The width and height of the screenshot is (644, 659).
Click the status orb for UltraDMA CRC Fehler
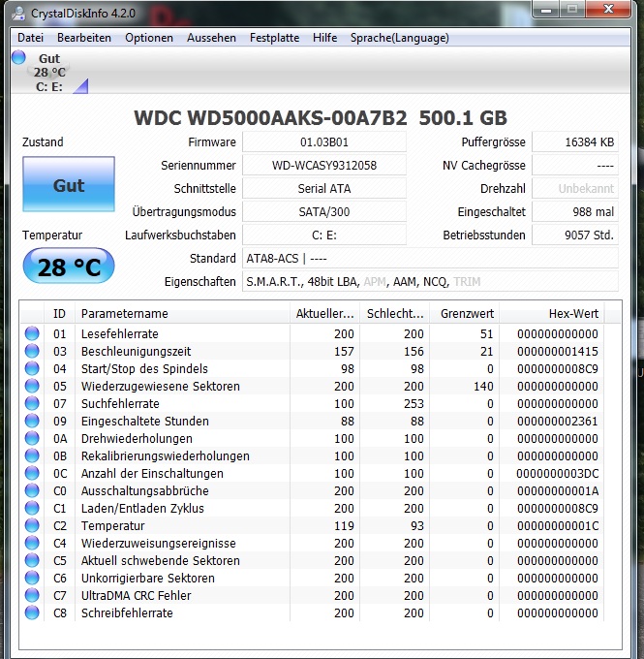pyautogui.click(x=32, y=595)
